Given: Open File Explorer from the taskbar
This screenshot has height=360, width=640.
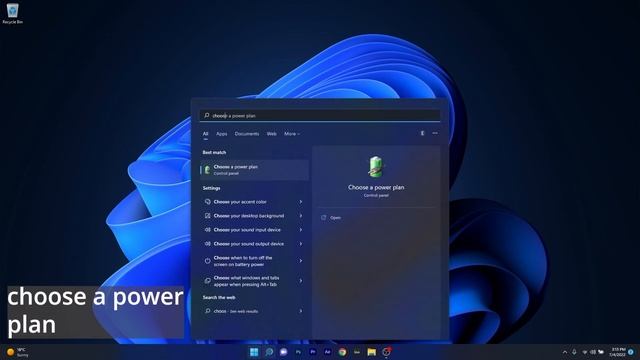Looking at the screenshot, I should pos(371,352).
